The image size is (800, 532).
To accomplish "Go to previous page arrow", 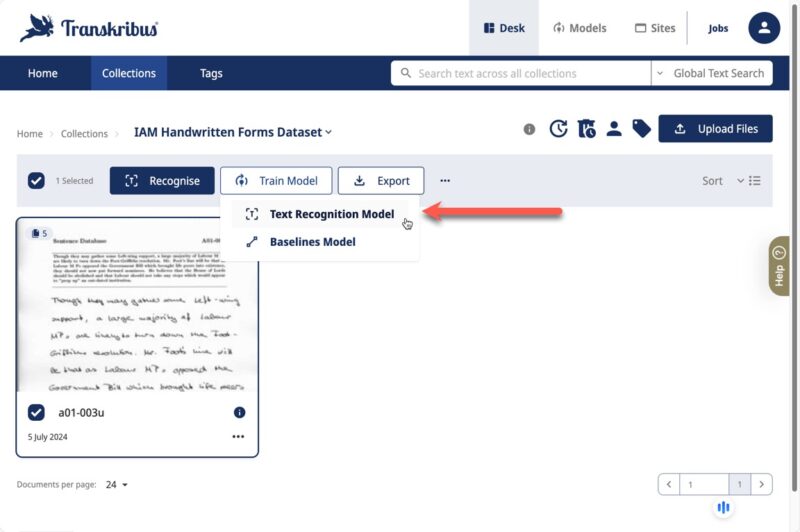I will point(669,484).
